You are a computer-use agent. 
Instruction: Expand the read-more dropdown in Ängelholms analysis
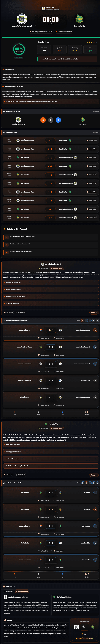(94, 313)
